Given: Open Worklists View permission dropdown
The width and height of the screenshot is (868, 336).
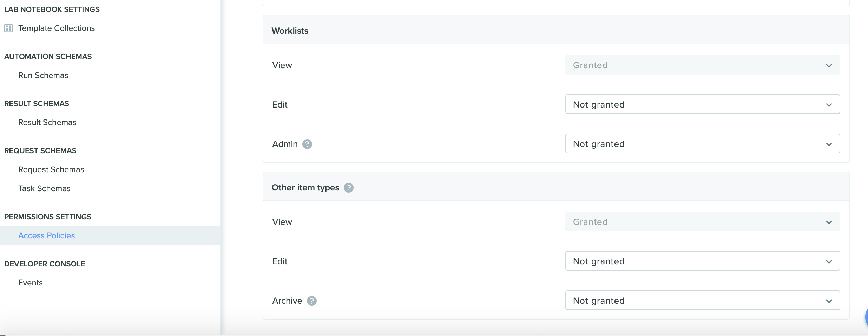Looking at the screenshot, I should click(703, 65).
